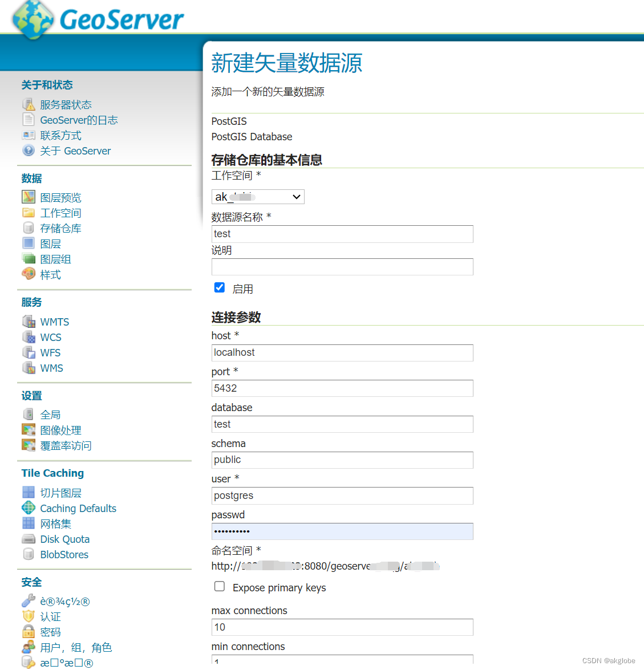The image size is (644, 670).
Task: Open 切片图层 tile layers icon
Action: 29,492
